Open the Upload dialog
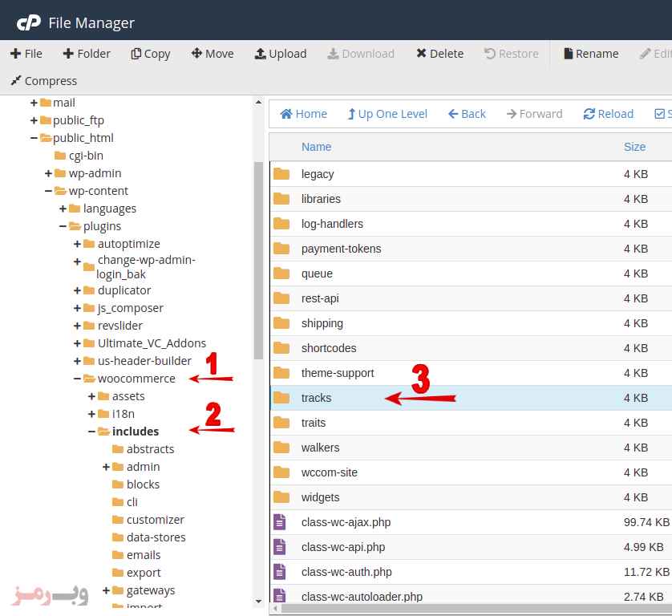 coord(281,54)
